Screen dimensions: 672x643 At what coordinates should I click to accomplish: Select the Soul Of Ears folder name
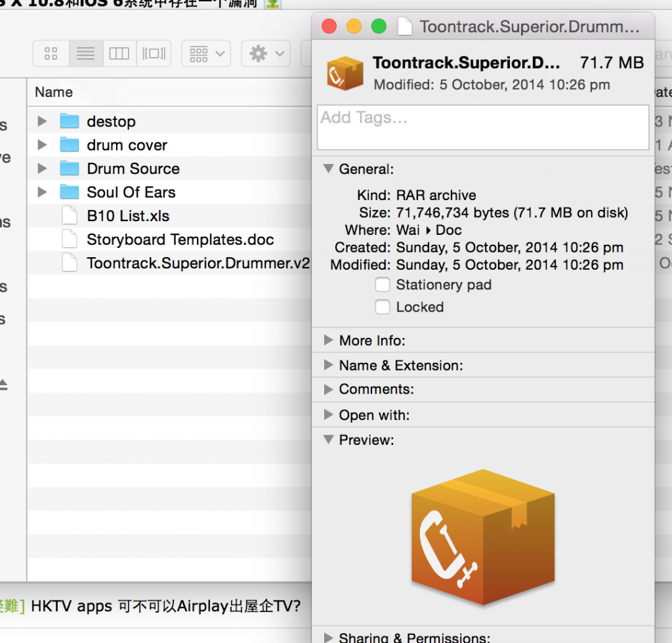(131, 192)
